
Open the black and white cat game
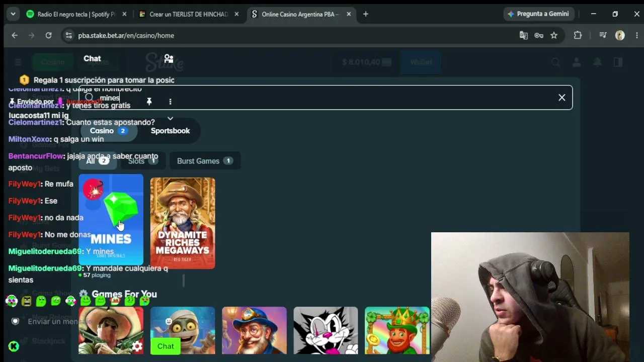(x=326, y=330)
